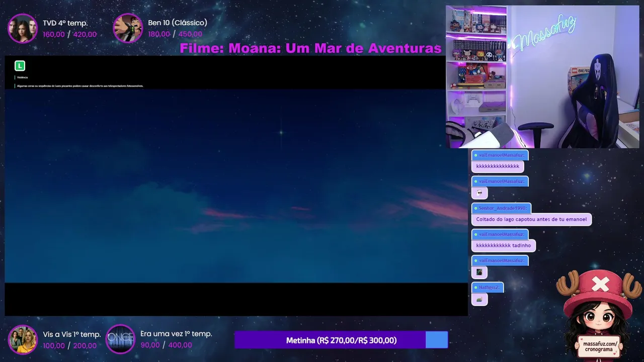Click the 'TVD 4º temp.' label
This screenshot has width=644, height=362.
[65, 23]
